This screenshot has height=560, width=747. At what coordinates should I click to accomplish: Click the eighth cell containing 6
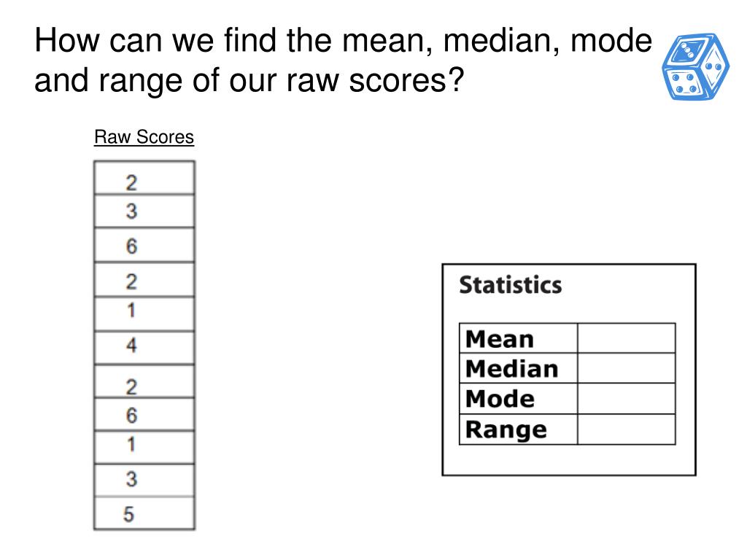coord(144,414)
